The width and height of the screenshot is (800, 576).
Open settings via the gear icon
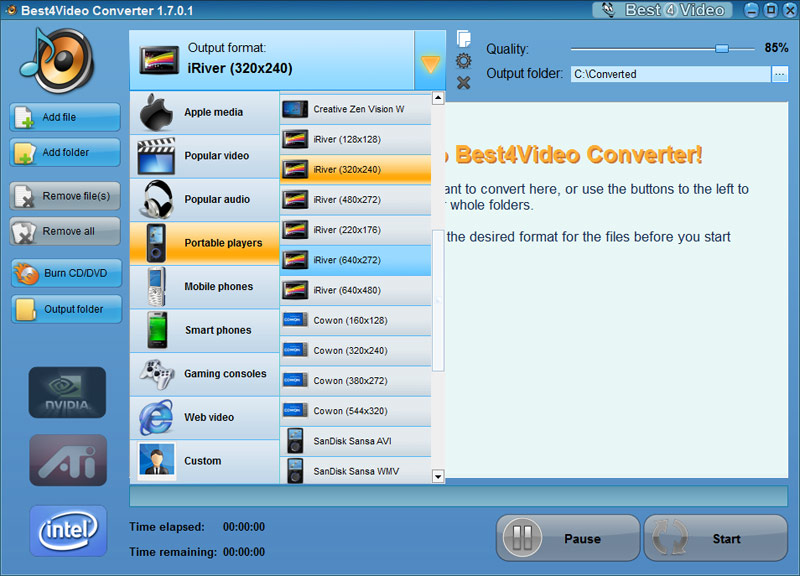463,61
